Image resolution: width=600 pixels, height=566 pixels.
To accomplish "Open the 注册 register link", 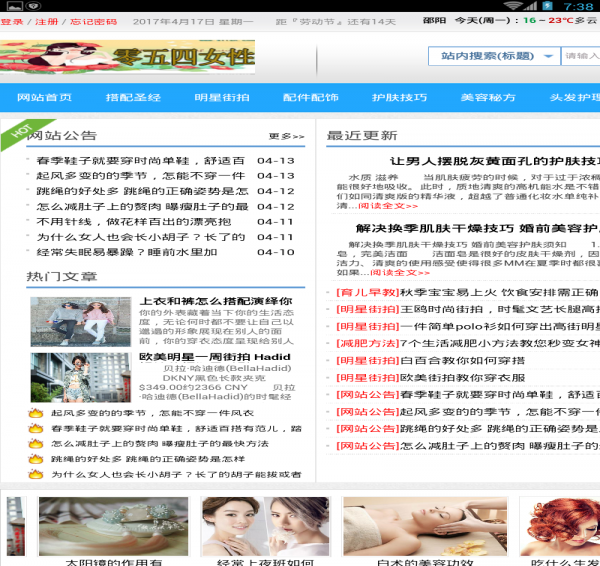I will (47, 21).
